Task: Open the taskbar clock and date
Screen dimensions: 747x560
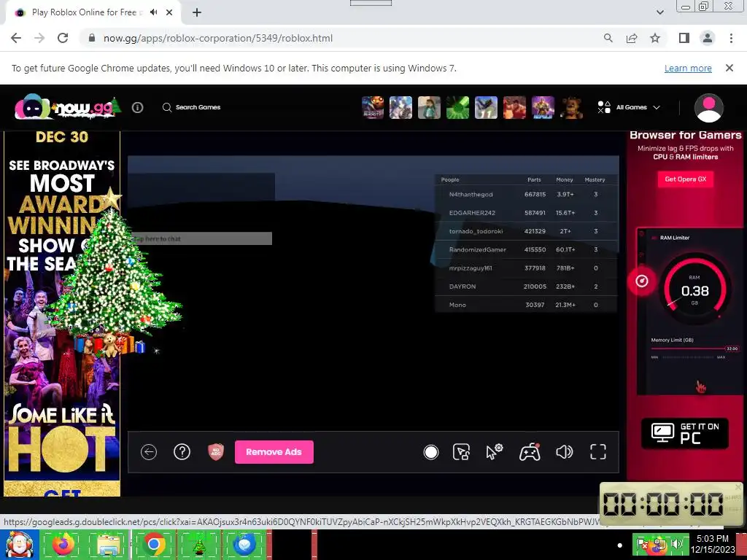Action: pyautogui.click(x=713, y=544)
